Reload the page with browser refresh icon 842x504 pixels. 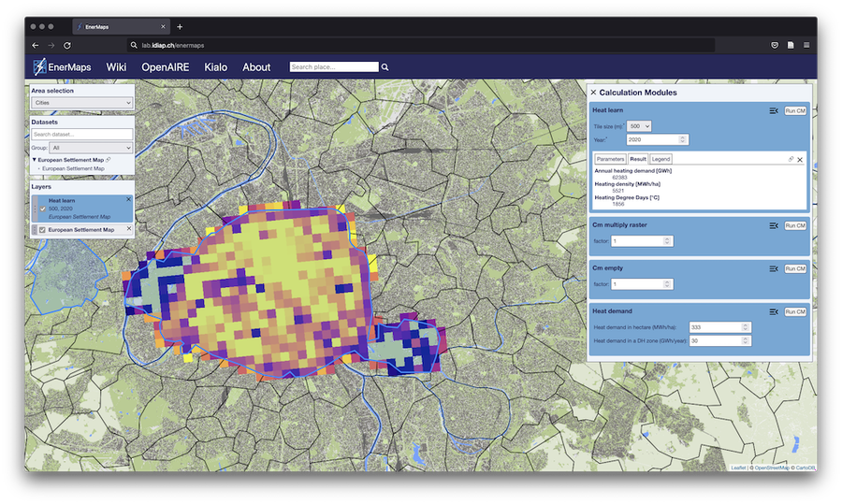pos(67,45)
